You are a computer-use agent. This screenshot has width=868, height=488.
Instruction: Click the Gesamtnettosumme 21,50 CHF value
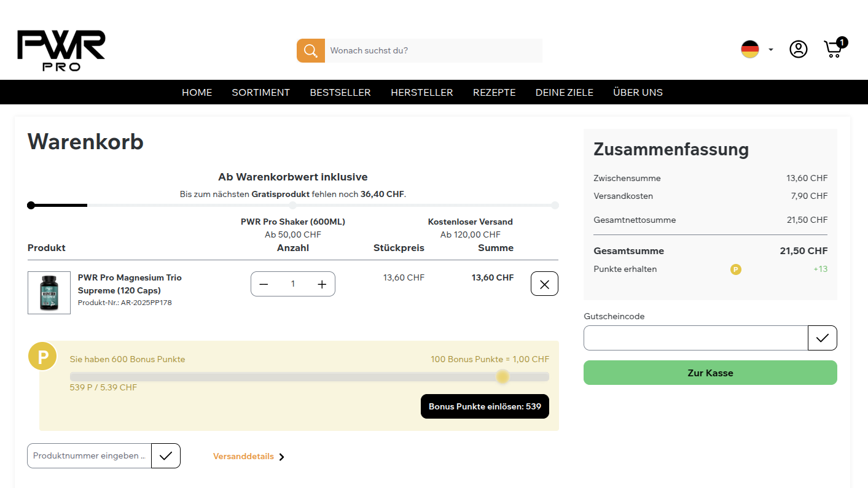click(x=807, y=220)
